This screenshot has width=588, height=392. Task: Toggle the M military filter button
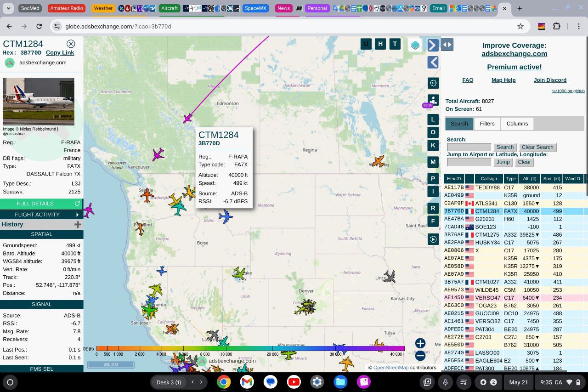tap(433, 162)
